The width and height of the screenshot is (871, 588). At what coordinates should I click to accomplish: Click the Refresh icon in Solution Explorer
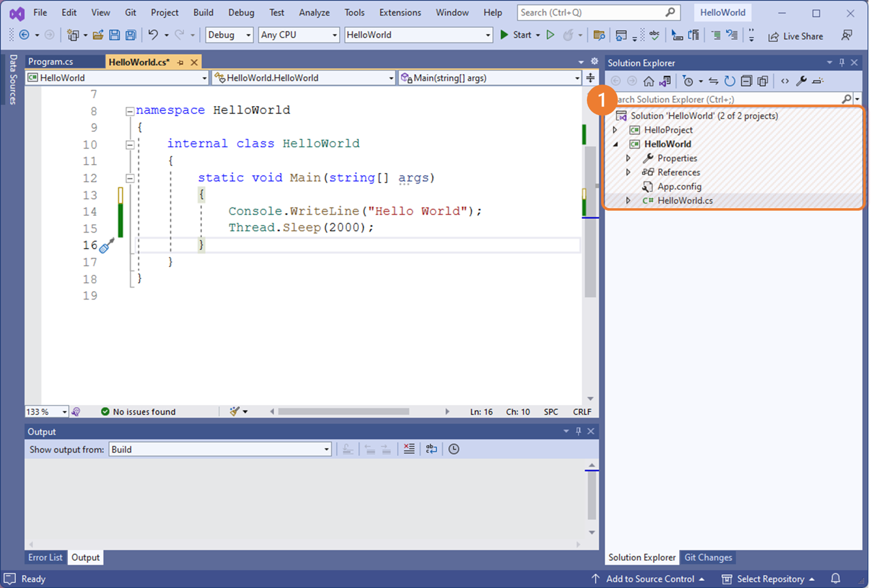click(729, 81)
